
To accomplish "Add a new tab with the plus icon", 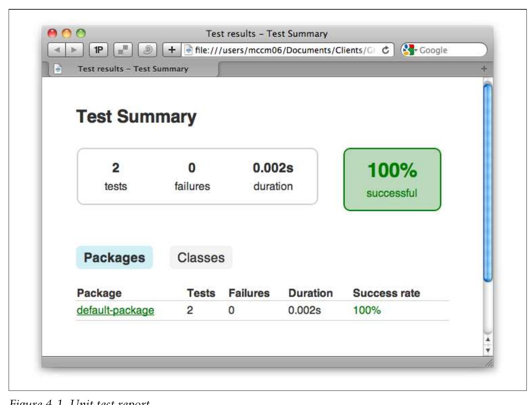I will (x=484, y=69).
